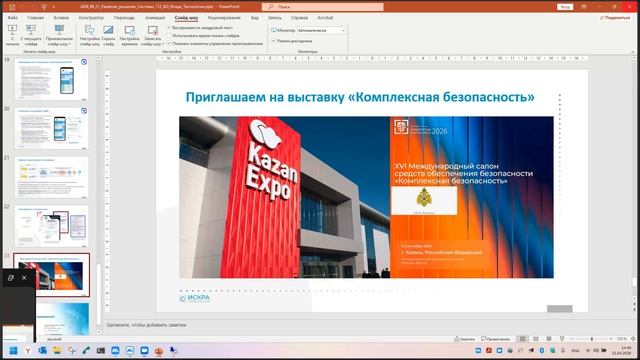The image size is (640, 360).
Task: Click Записать слайд-шоу record icon
Action: (x=153, y=31)
